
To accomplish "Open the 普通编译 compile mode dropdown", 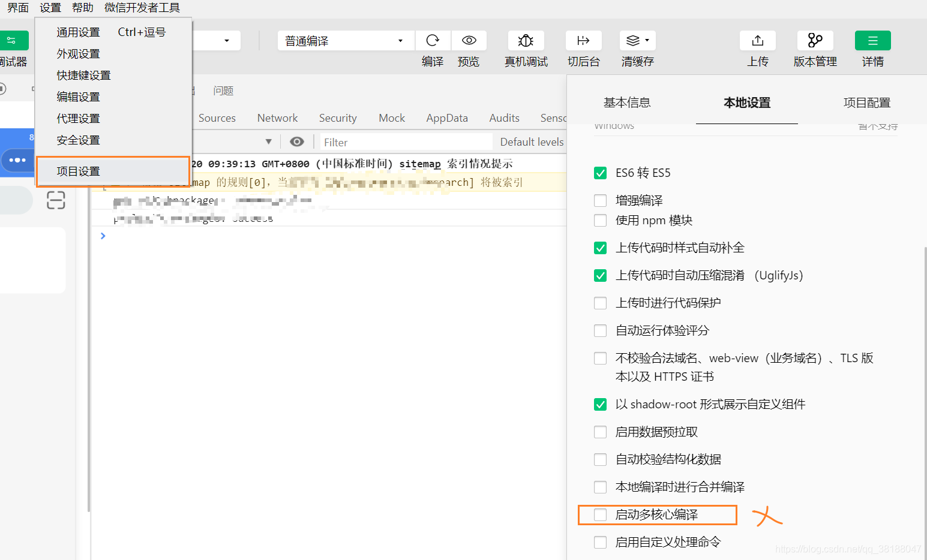I will pyautogui.click(x=346, y=41).
